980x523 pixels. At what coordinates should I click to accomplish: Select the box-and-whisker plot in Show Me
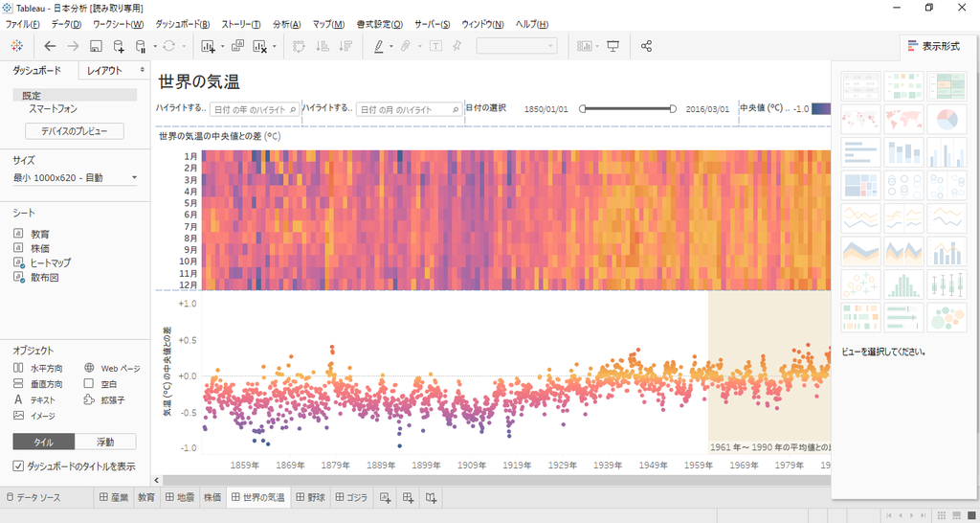947,284
